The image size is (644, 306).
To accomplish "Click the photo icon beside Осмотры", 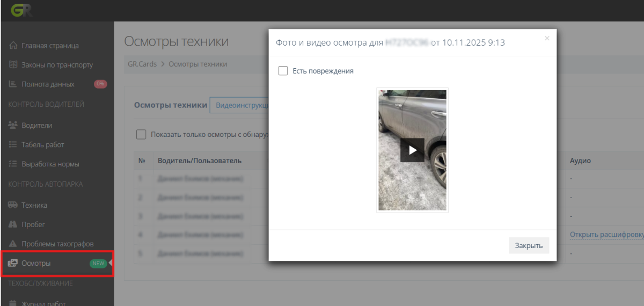I will click(13, 263).
